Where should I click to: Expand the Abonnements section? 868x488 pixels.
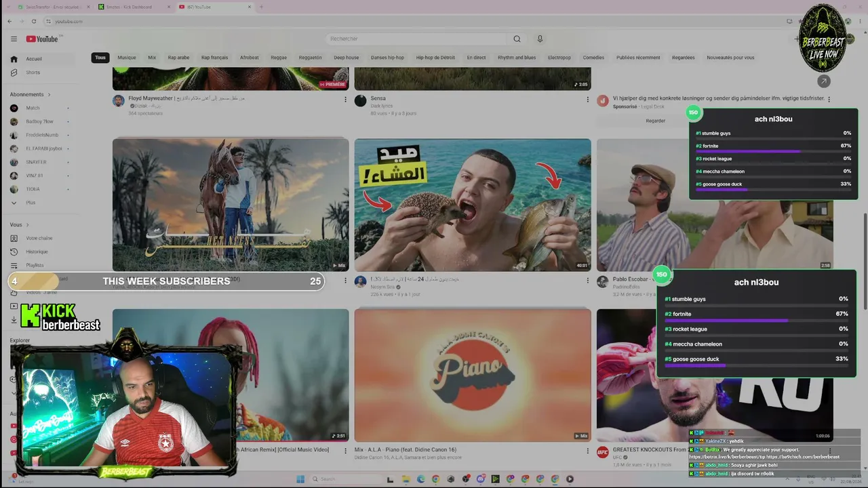31,94
